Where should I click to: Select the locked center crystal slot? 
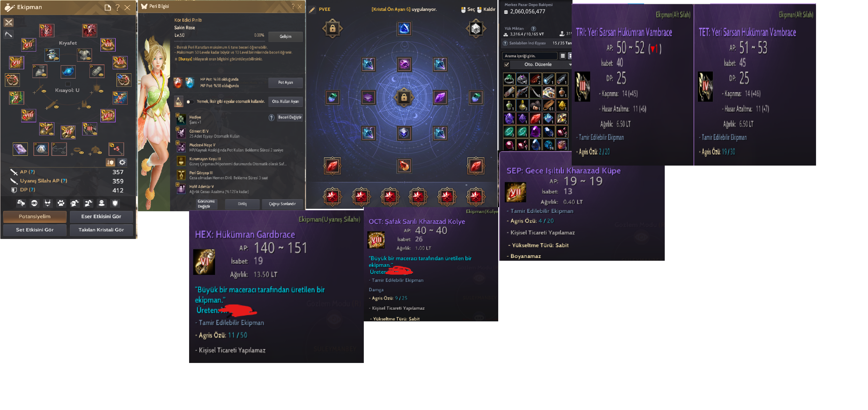[x=404, y=98]
